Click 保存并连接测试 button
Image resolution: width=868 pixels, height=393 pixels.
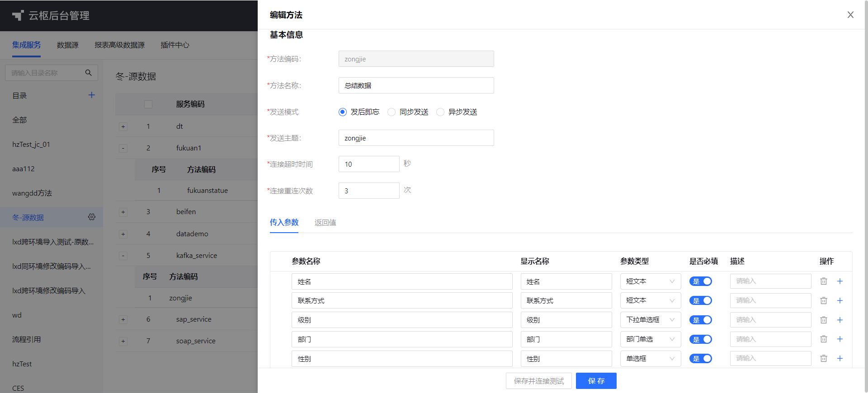(539, 381)
